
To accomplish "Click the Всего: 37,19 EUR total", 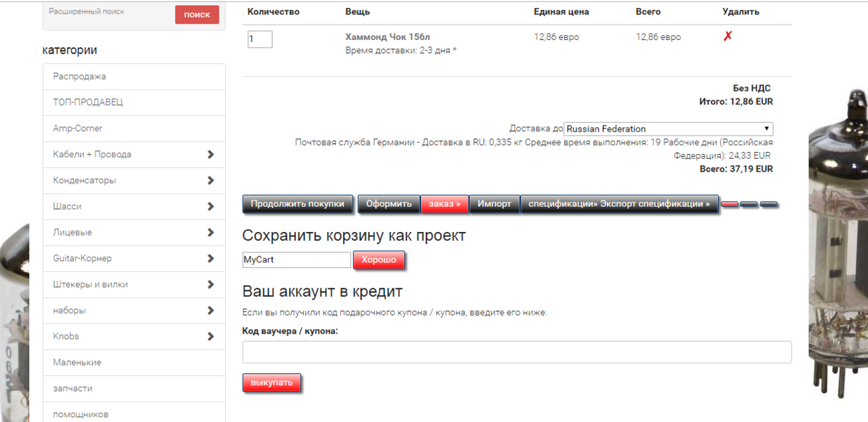I will point(736,169).
